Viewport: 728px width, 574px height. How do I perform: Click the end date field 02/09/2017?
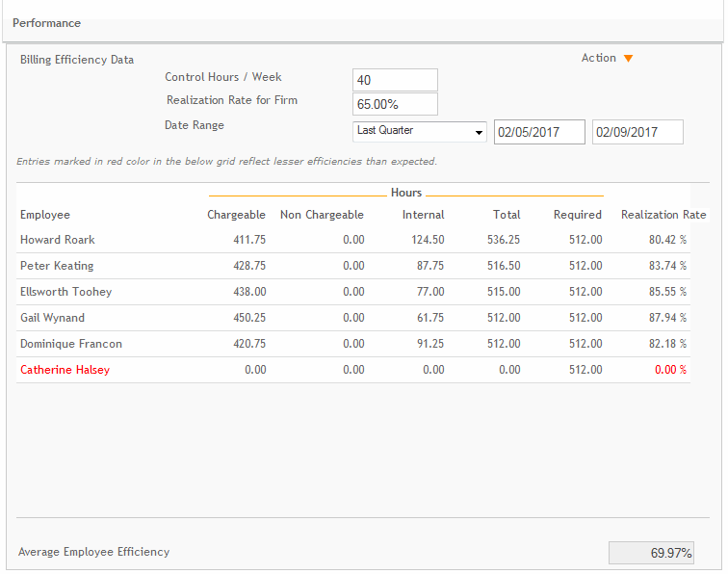[637, 132]
